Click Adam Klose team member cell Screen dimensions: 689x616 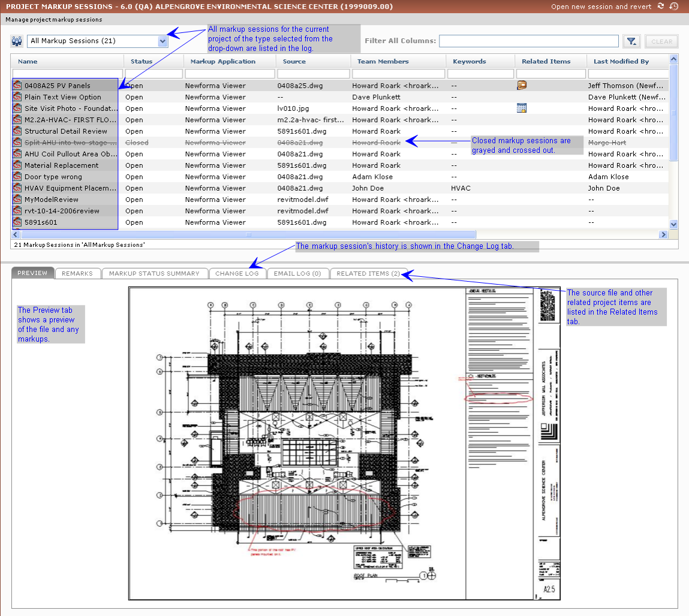tap(372, 177)
